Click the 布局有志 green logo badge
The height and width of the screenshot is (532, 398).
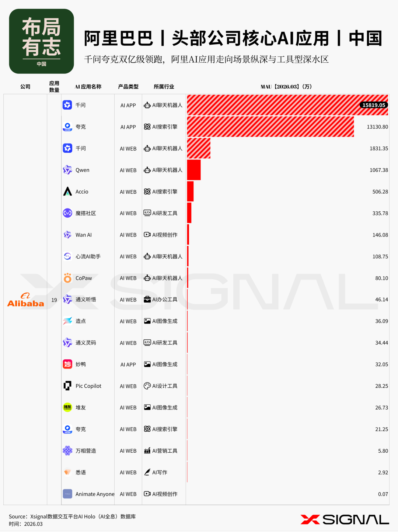(41, 41)
